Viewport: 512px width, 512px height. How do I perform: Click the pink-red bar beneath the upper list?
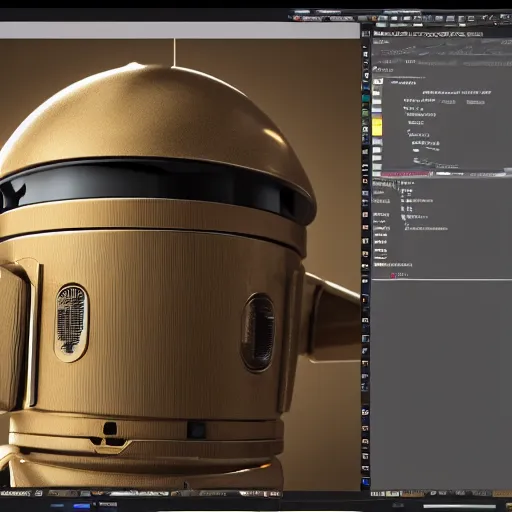pos(407,174)
